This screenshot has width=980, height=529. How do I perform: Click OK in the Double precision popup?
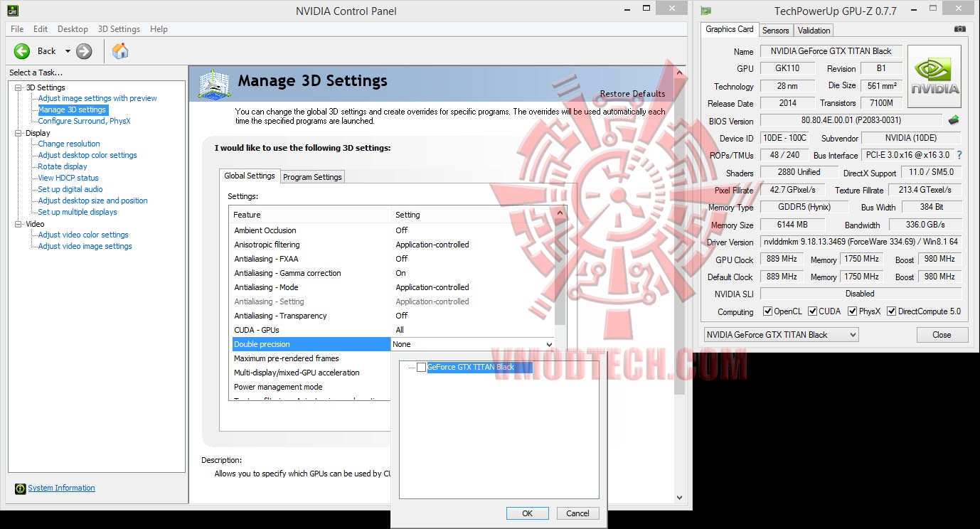point(527,513)
